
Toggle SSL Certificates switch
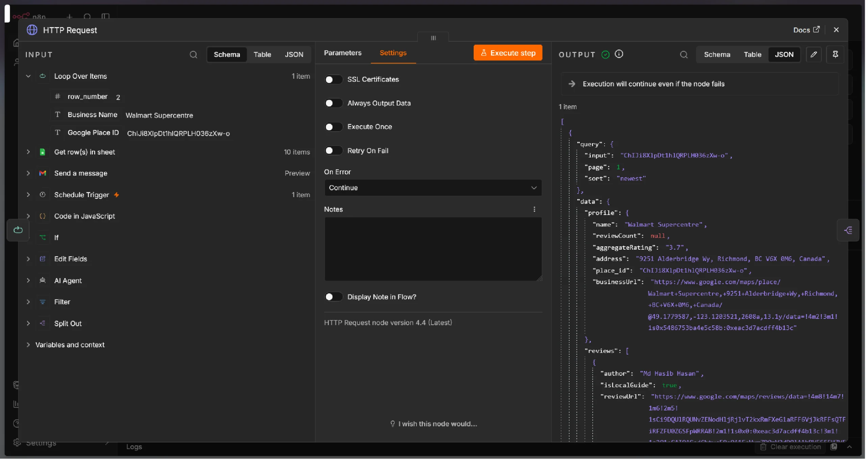333,79
